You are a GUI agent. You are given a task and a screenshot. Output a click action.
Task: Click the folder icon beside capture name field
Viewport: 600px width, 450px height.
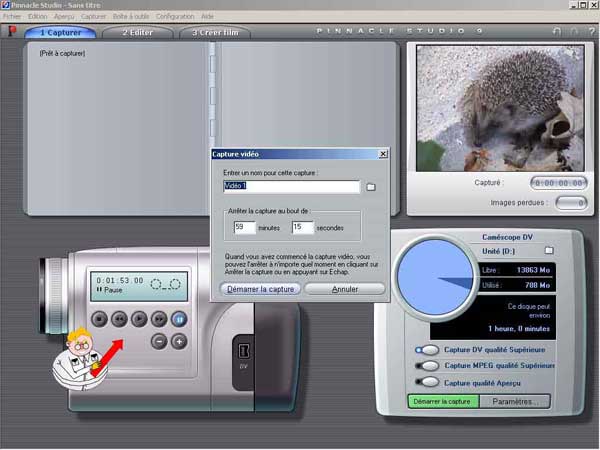371,187
